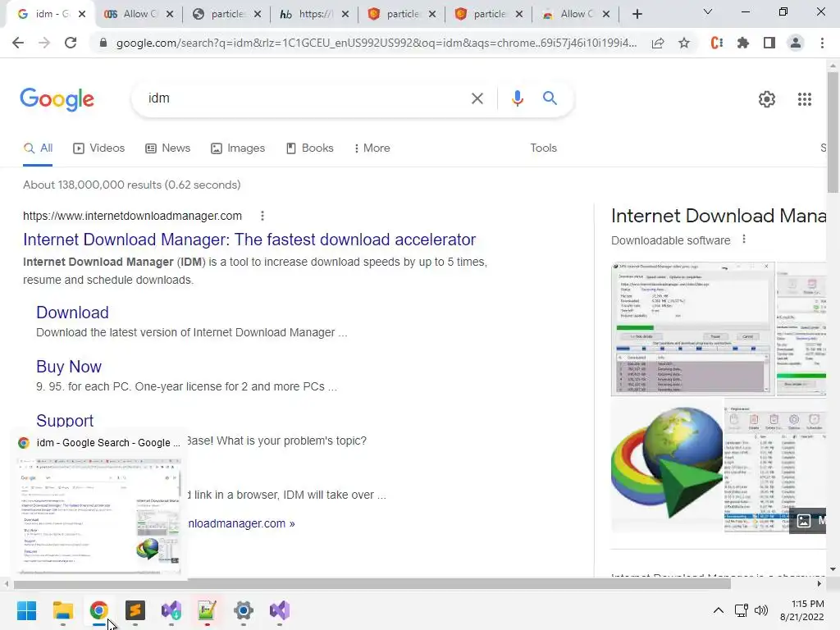This screenshot has width=840, height=630.
Task: Toggle the browser side panel icon
Action: click(x=769, y=43)
